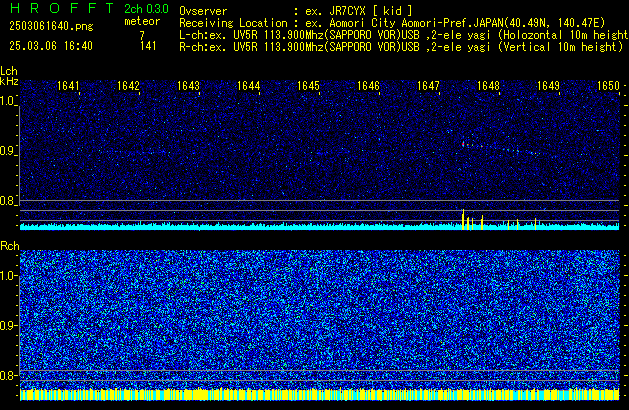The height and width of the screenshot is (410, 629).
Task: Click the Lch 1.0 kHz axis label
Action: [x=8, y=101]
